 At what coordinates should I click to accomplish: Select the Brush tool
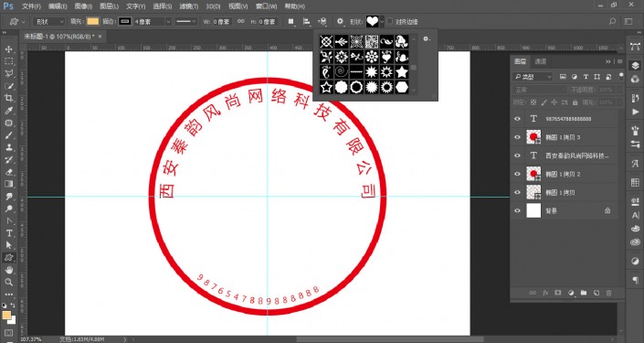(8, 135)
